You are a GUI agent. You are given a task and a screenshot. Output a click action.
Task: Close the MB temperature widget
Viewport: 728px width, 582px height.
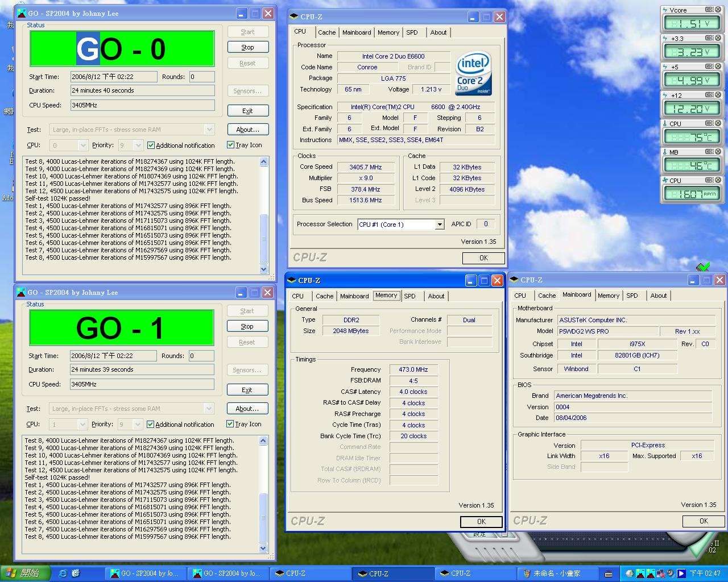718,152
